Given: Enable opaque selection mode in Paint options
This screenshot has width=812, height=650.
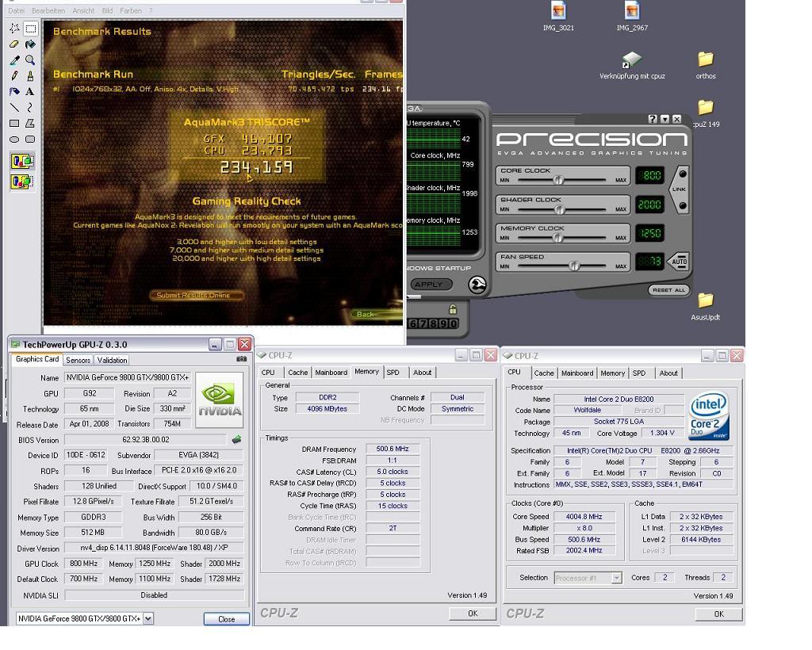Looking at the screenshot, I should click(22, 162).
